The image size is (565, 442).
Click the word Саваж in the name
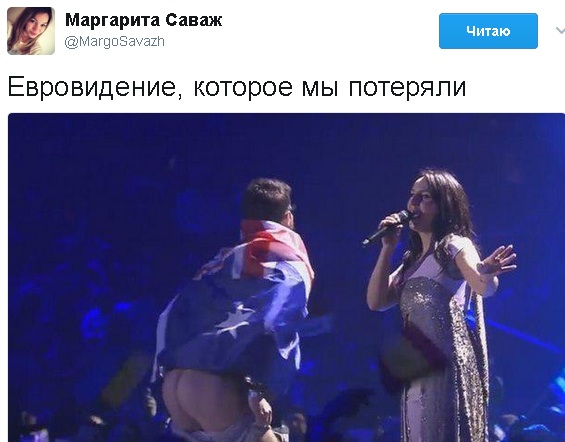(x=194, y=20)
